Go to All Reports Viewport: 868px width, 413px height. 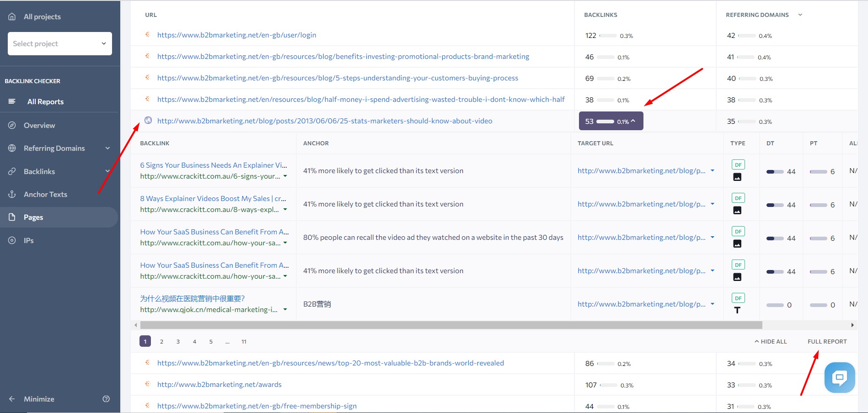click(45, 101)
